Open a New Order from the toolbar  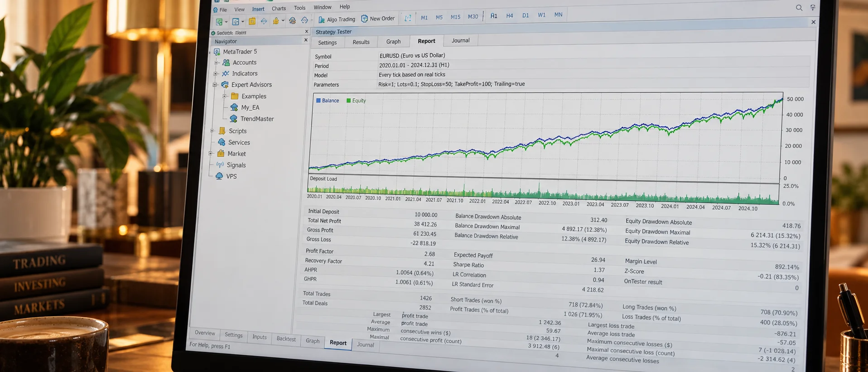(378, 19)
